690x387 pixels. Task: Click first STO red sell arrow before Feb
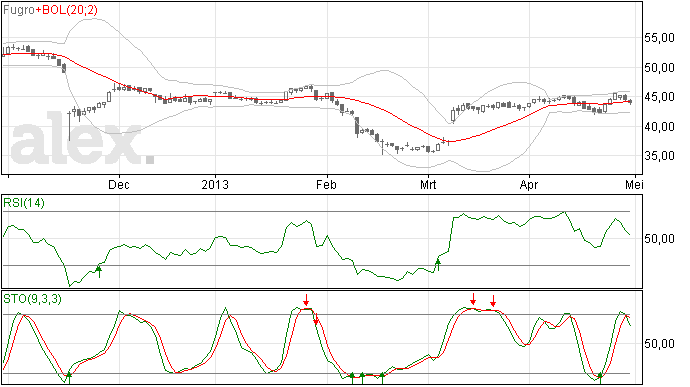click(306, 300)
